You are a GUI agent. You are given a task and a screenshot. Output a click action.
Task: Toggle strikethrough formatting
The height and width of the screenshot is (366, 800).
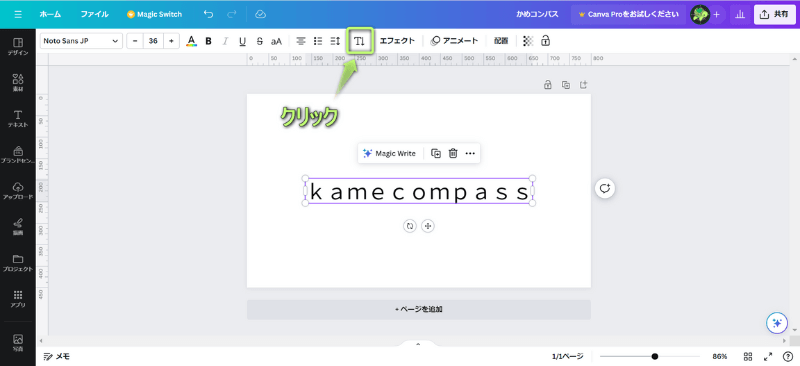point(260,41)
